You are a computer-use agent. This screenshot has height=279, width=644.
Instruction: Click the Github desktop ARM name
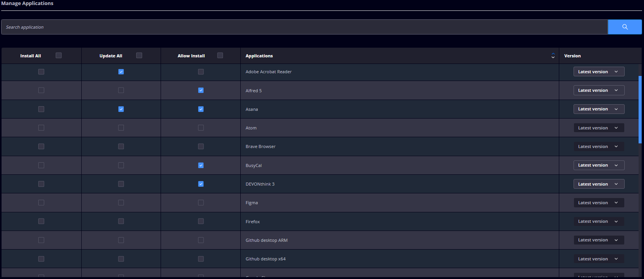[267, 240]
